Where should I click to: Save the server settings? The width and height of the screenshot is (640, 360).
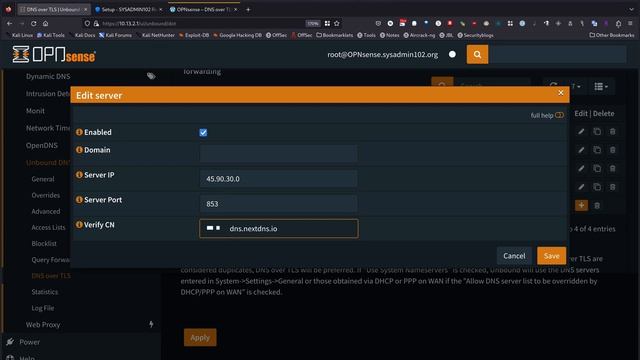(551, 256)
